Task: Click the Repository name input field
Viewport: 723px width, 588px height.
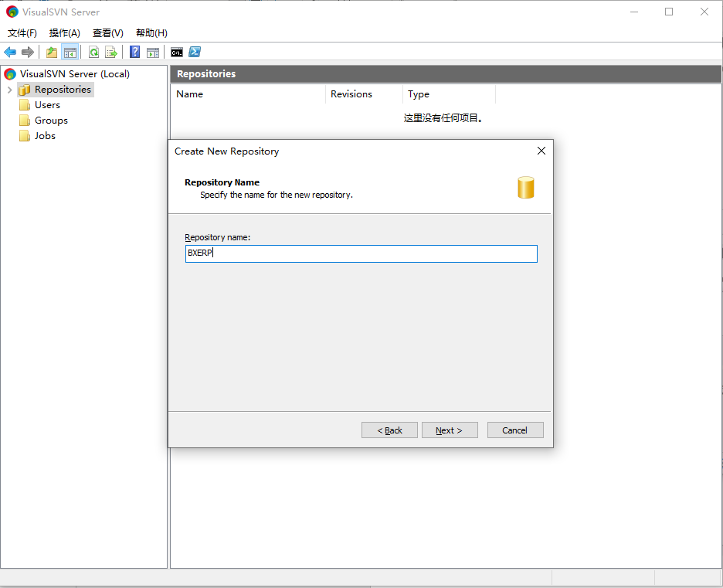Action: tap(361, 253)
